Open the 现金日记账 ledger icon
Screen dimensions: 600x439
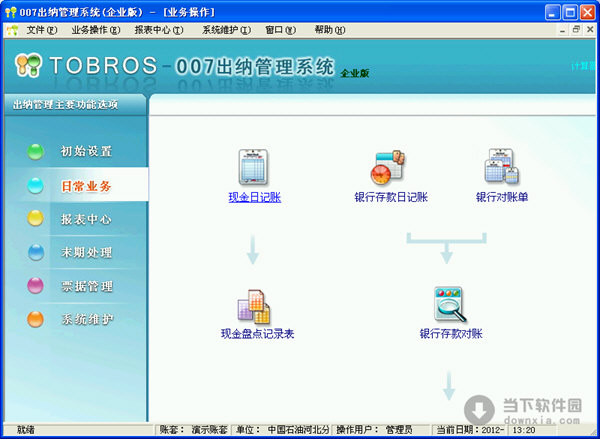(x=253, y=167)
